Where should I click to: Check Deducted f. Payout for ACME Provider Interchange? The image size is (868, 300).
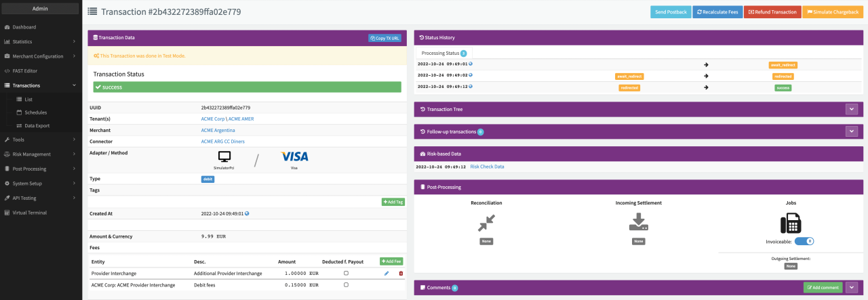346,285
